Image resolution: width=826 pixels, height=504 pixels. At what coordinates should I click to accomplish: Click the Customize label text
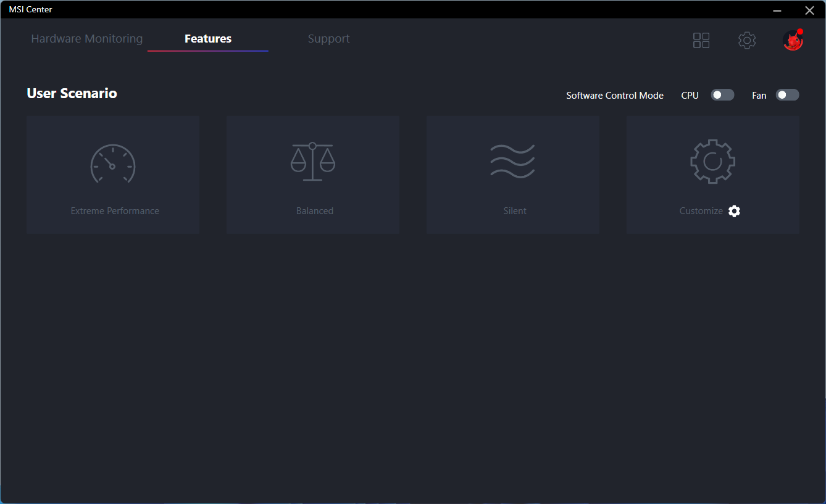pyautogui.click(x=701, y=211)
